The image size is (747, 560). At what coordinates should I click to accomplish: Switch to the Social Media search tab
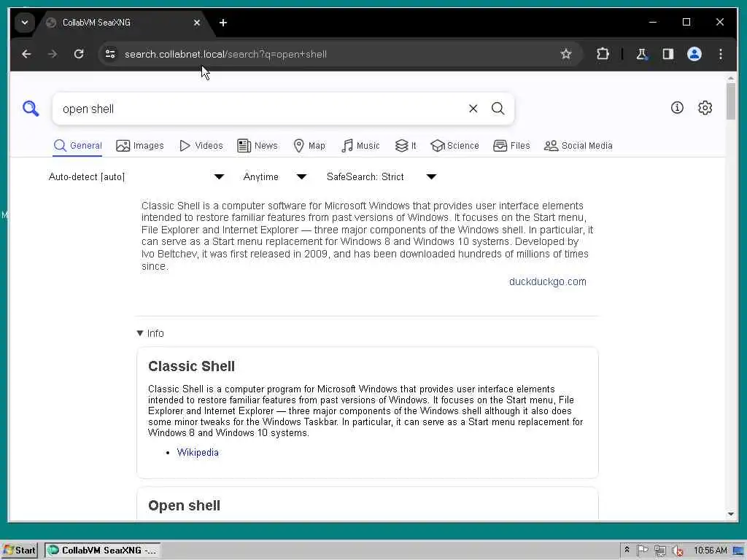pyautogui.click(x=578, y=146)
